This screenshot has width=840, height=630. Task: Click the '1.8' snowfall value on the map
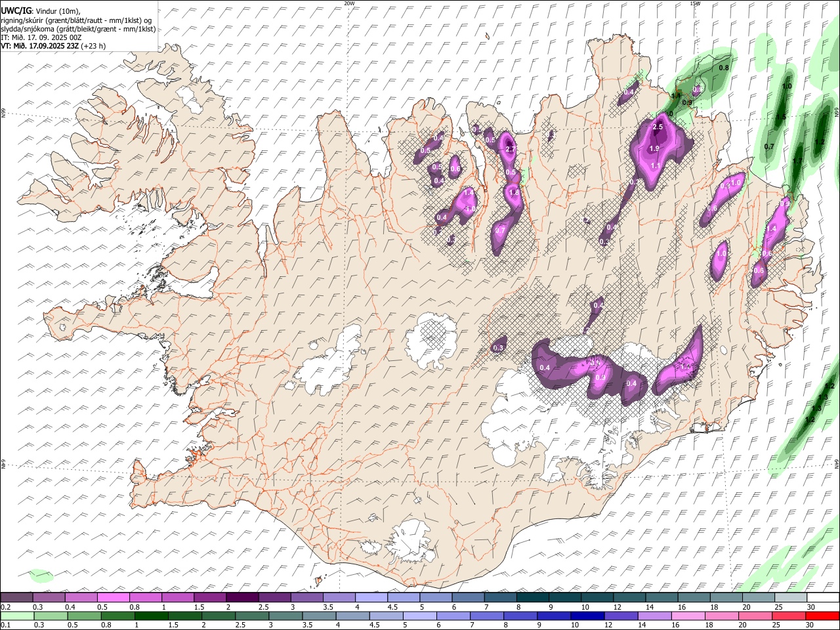point(514,193)
